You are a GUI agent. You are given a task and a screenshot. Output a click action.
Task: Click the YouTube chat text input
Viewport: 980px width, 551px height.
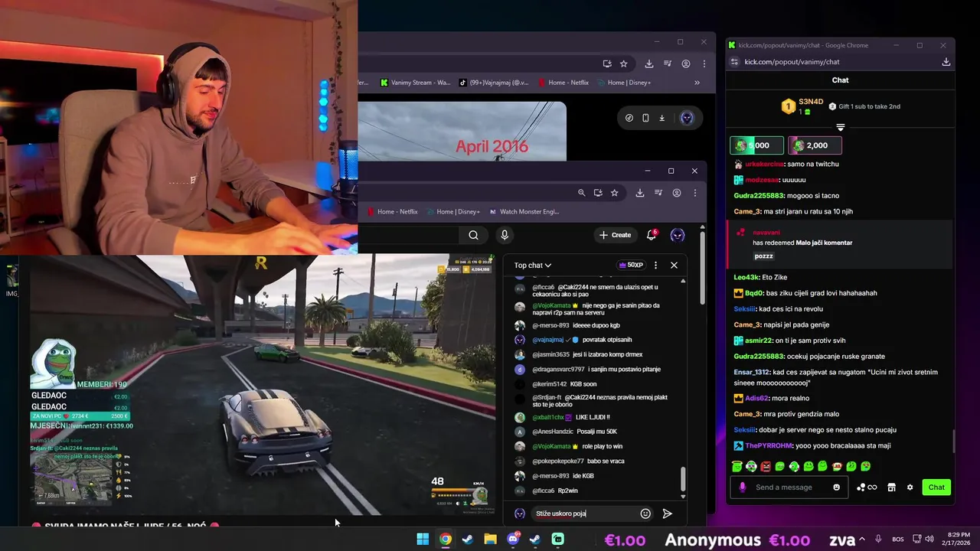click(x=586, y=514)
